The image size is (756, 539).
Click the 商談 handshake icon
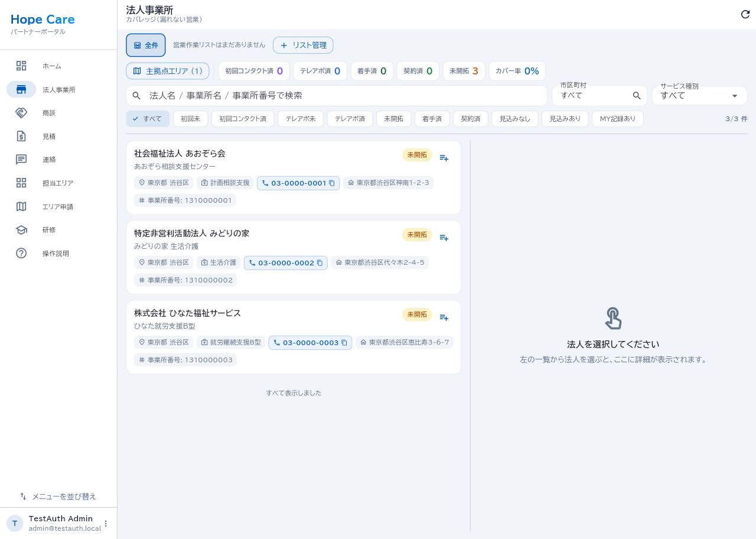[x=21, y=112]
